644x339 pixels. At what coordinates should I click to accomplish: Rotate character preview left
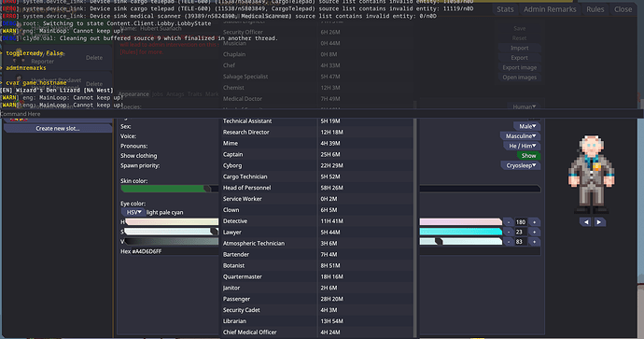(x=586, y=222)
